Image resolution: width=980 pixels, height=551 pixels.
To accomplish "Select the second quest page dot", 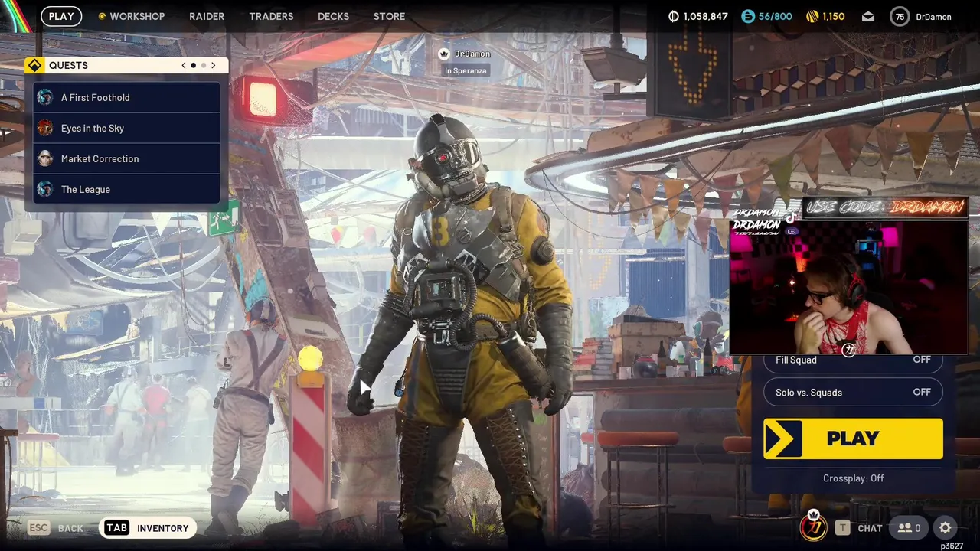I will [x=204, y=65].
